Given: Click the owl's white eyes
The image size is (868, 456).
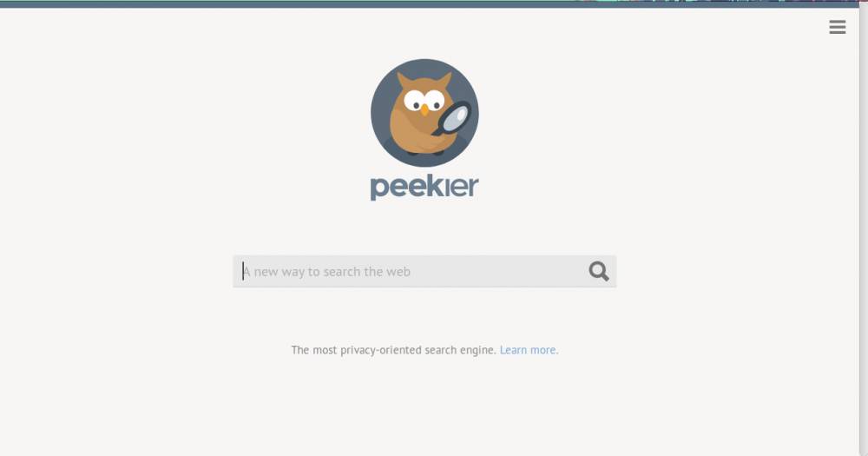Looking at the screenshot, I should click(424, 100).
